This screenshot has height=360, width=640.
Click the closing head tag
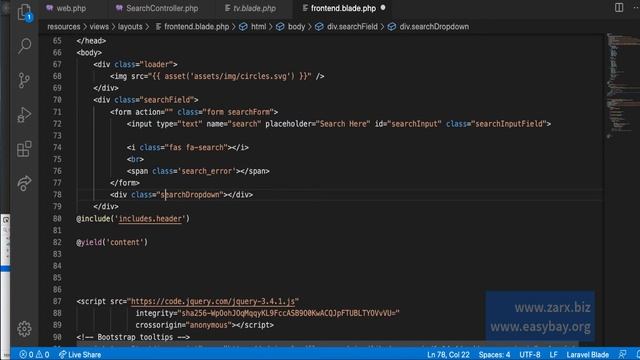(x=91, y=41)
